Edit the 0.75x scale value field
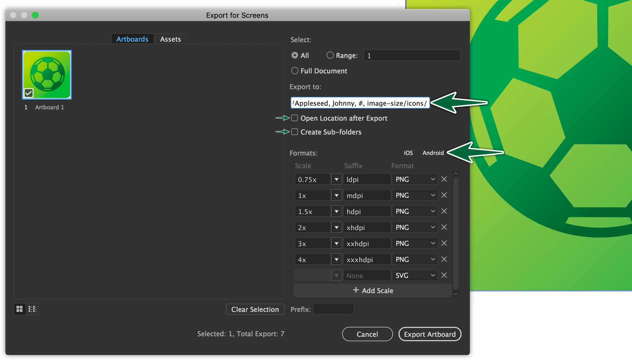The height and width of the screenshot is (364, 632). 313,179
